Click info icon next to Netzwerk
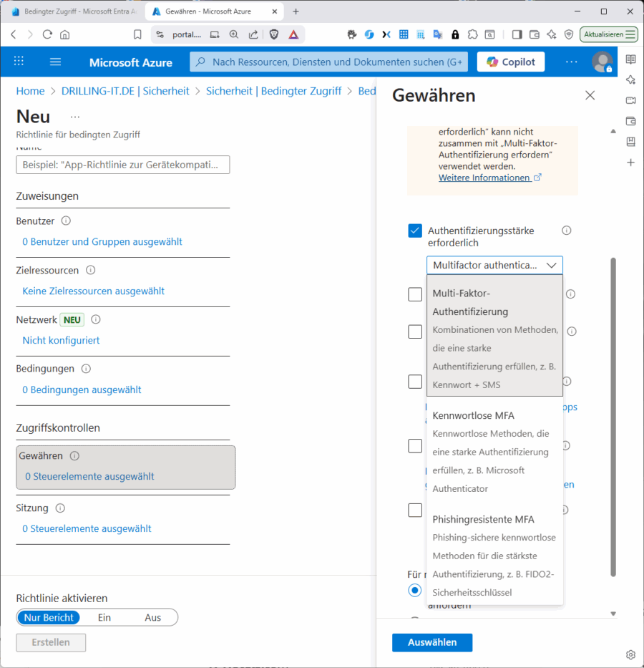The height and width of the screenshot is (668, 644). point(96,319)
